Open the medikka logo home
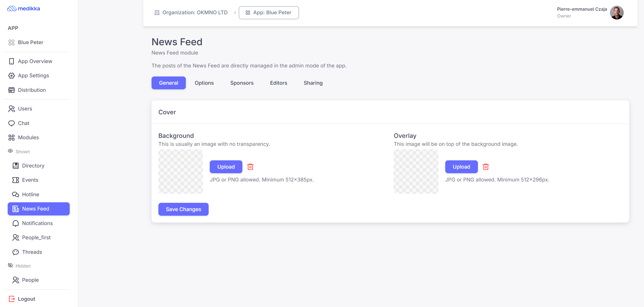The height and width of the screenshot is (307, 644). click(24, 8)
